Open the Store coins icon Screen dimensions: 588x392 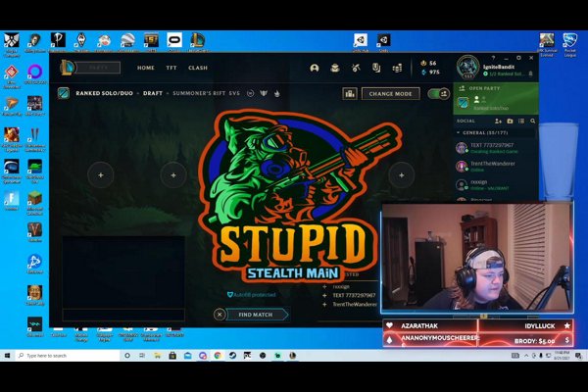click(397, 68)
